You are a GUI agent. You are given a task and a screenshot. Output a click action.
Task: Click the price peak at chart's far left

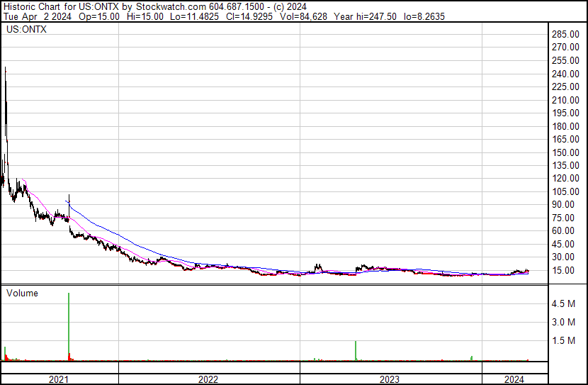6,69
